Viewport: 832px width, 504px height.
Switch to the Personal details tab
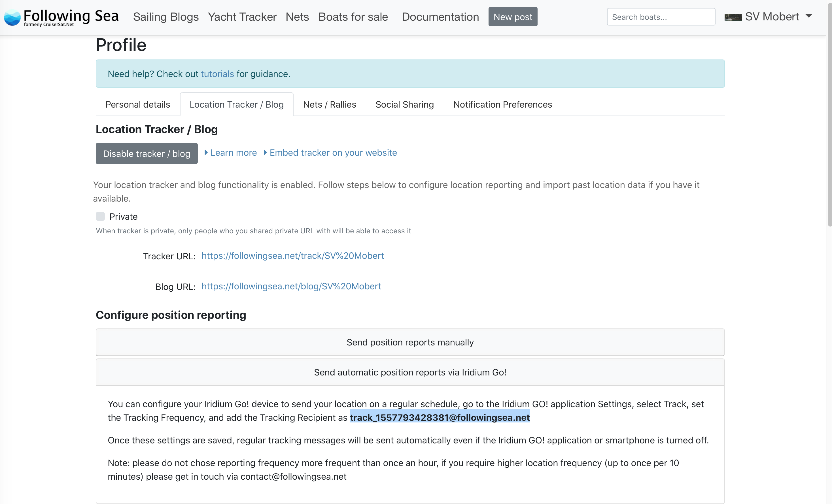click(x=137, y=104)
